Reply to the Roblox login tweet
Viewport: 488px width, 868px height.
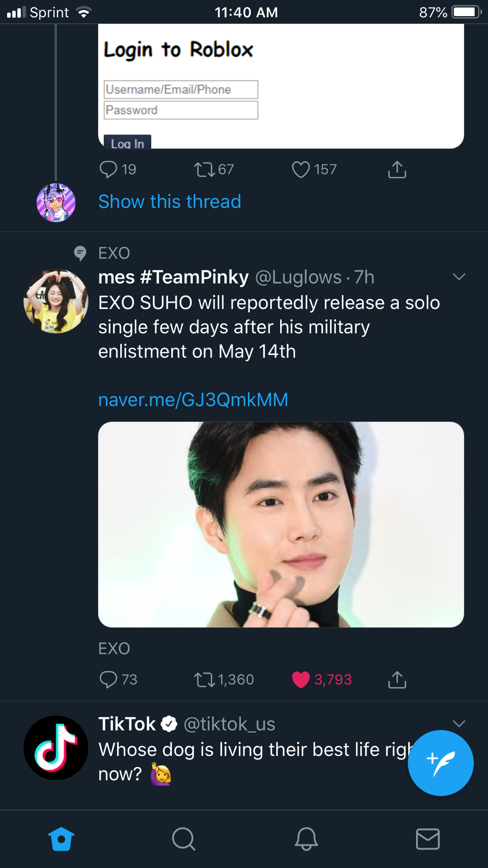(x=117, y=169)
